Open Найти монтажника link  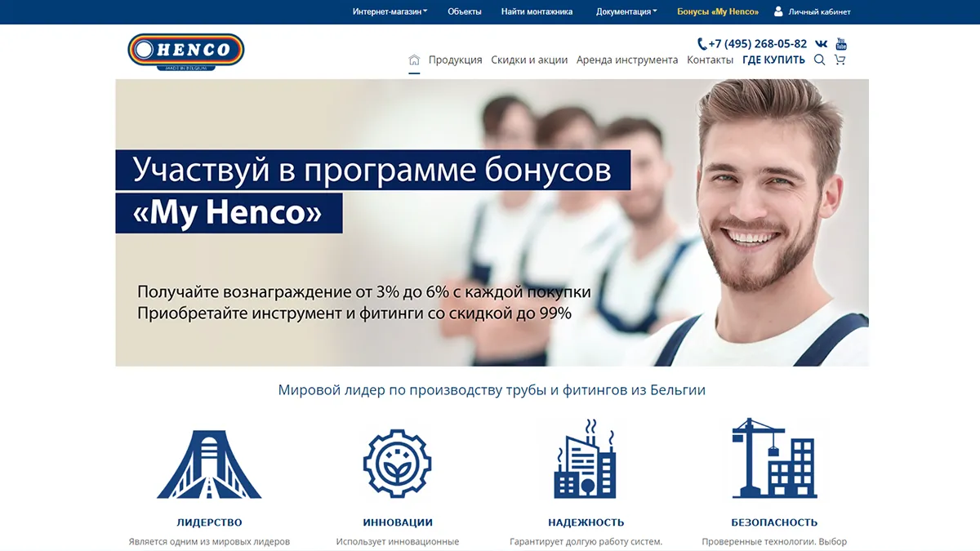[x=537, y=11]
